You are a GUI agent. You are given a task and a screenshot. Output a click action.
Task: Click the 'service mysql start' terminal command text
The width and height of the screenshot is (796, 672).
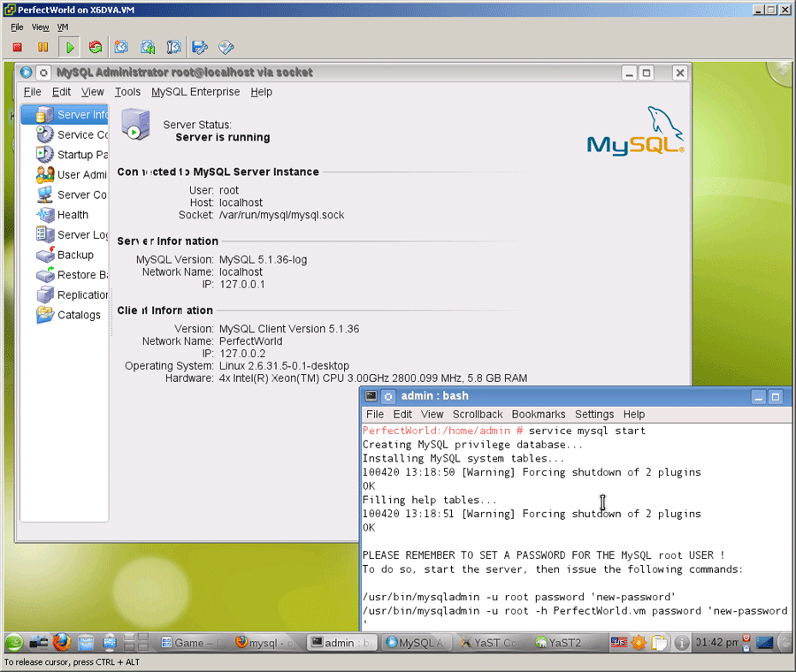pyautogui.click(x=587, y=431)
